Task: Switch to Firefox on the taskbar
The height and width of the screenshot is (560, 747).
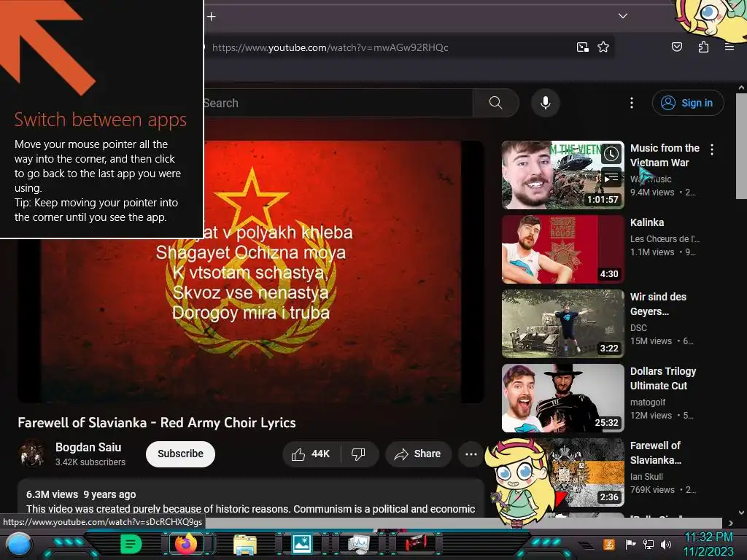Action: tap(186, 543)
